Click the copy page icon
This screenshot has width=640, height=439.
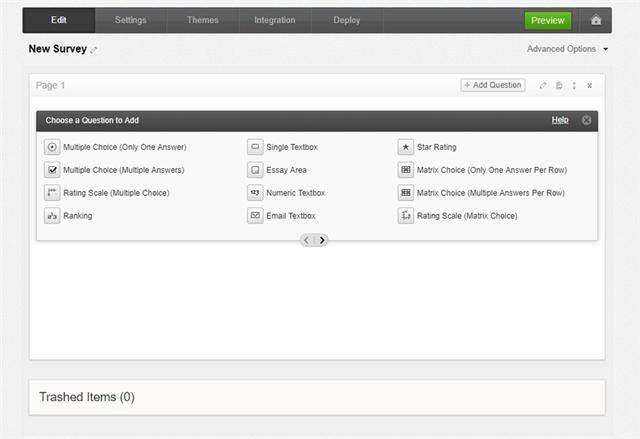point(559,86)
